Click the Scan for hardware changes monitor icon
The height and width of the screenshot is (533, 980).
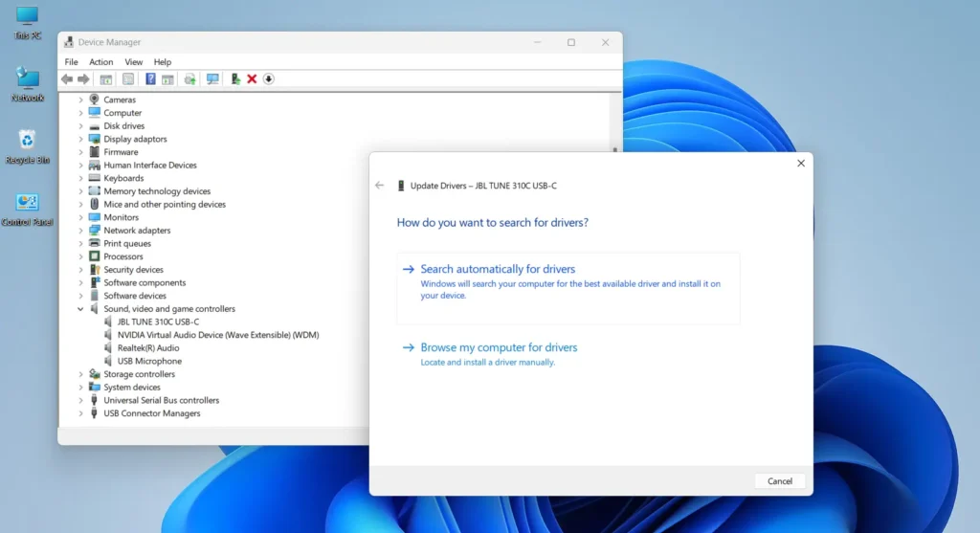pyautogui.click(x=212, y=78)
